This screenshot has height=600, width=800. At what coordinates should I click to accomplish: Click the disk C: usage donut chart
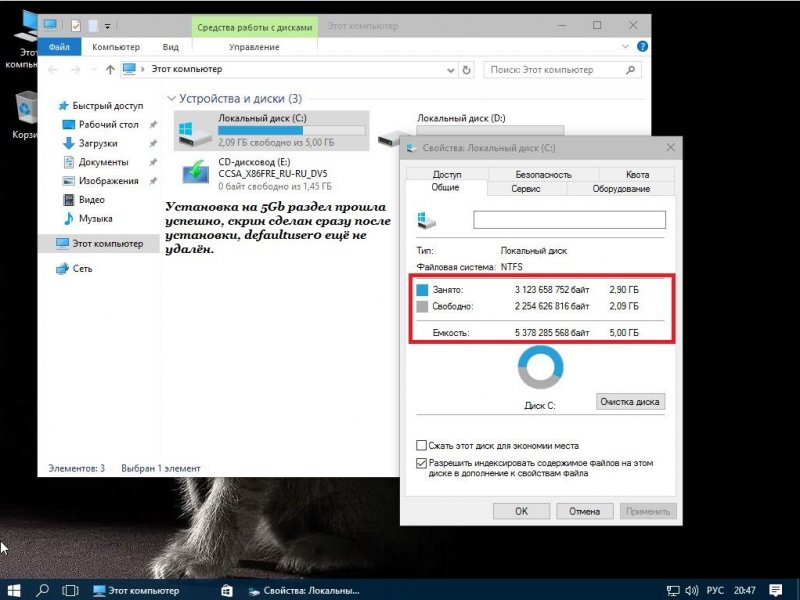coord(540,367)
